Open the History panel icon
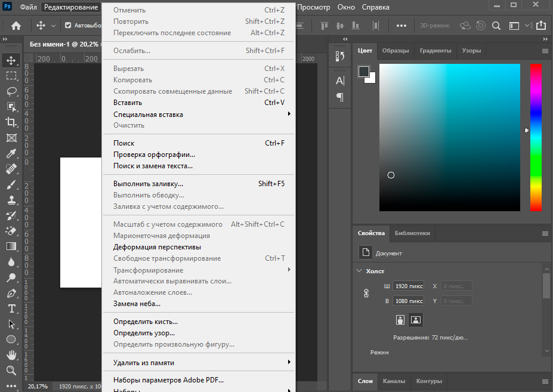The width and height of the screenshot is (553, 392). point(340,57)
